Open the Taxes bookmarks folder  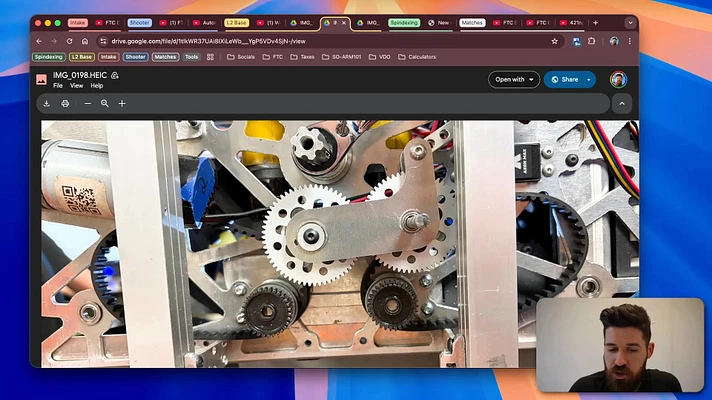(302, 57)
